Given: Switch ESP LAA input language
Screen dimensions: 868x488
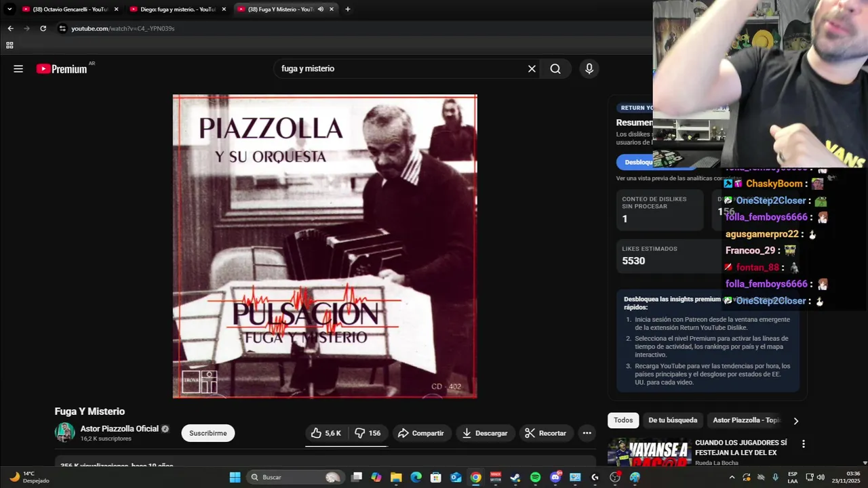Looking at the screenshot, I should pos(793,477).
